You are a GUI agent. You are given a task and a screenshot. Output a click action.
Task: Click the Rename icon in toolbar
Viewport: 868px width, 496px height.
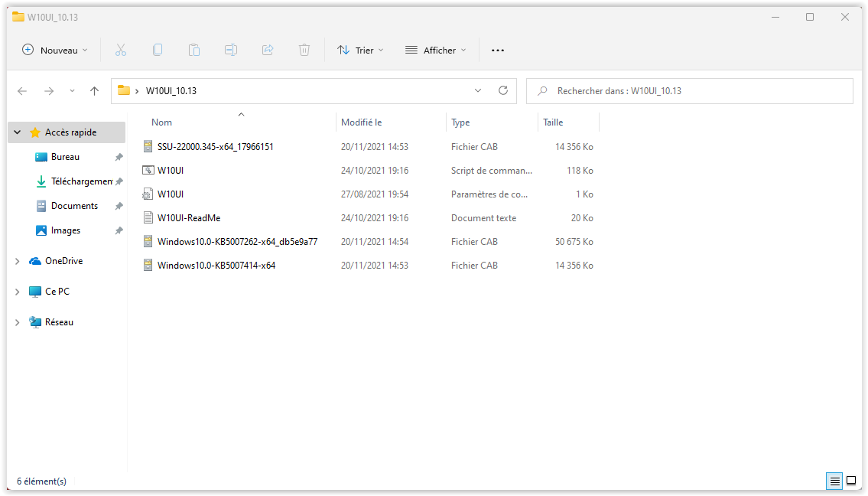click(231, 50)
